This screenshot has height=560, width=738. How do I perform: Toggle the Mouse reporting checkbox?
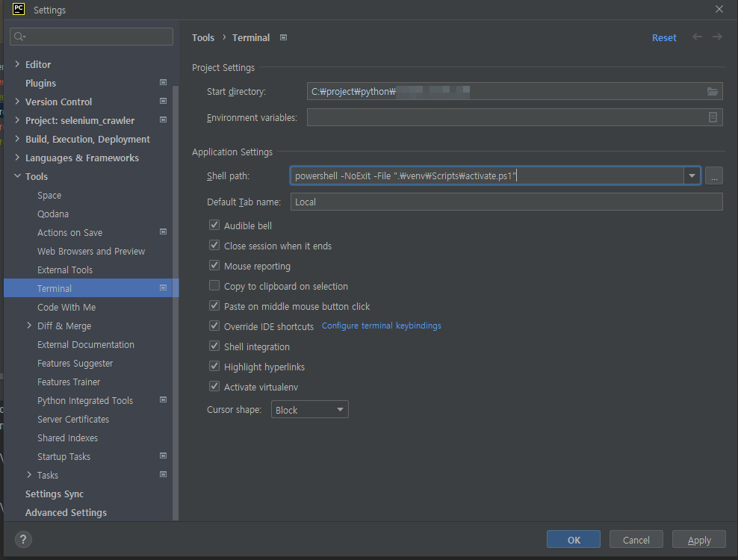(214, 265)
